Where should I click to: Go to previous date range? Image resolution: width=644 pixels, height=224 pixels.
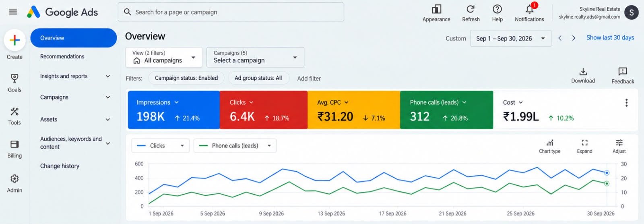pyautogui.click(x=559, y=38)
